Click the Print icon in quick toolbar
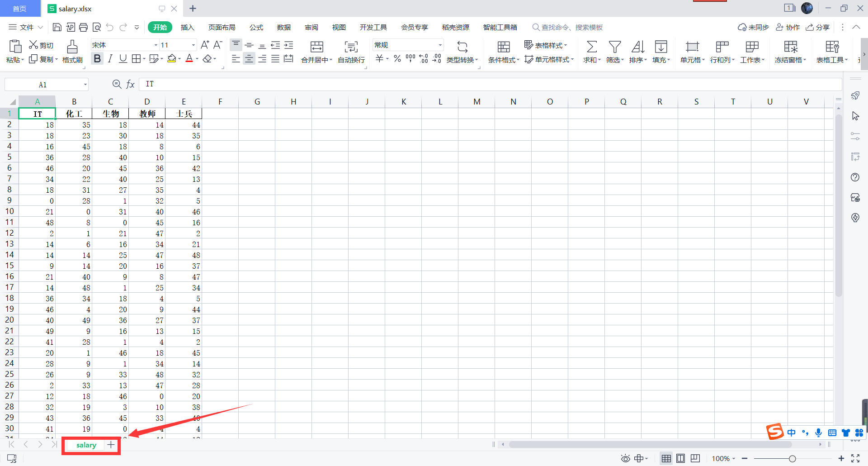This screenshot has width=868, height=466. [x=83, y=27]
